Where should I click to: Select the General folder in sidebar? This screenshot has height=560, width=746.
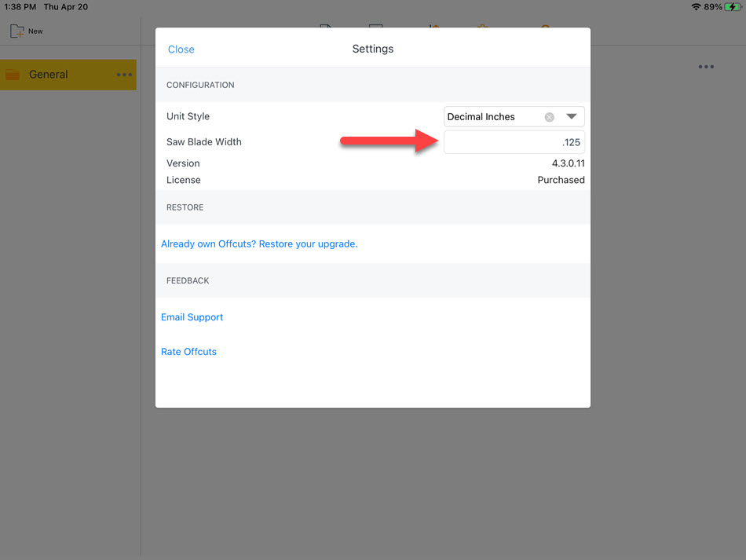(x=68, y=75)
